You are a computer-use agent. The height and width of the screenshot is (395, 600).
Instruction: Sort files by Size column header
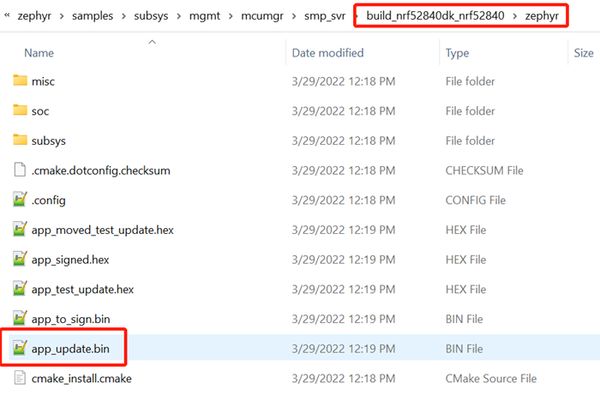point(584,53)
